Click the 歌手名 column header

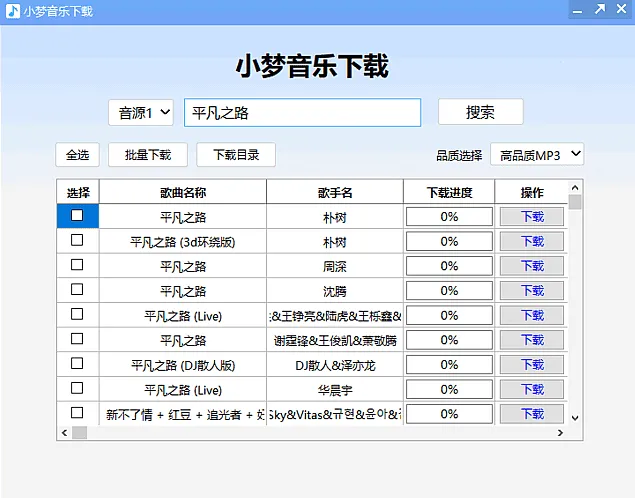335,192
